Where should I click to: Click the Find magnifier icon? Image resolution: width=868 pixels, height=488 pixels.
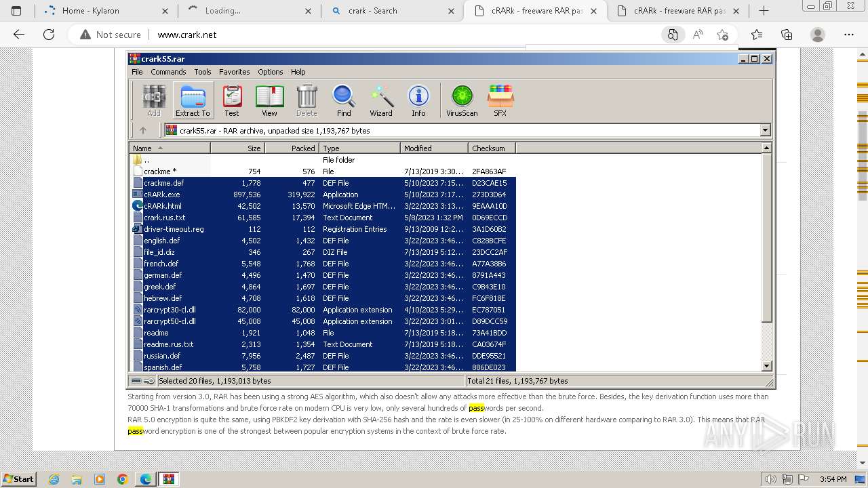344,100
